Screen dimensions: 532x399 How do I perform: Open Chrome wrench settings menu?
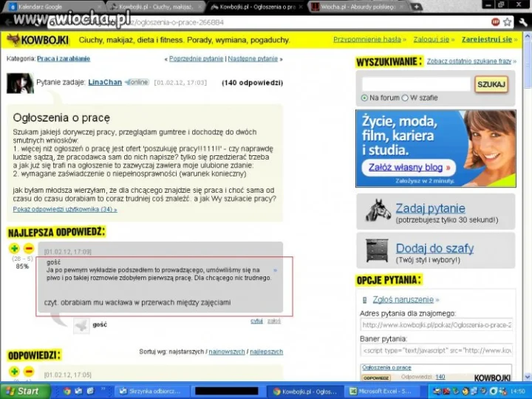(x=523, y=22)
